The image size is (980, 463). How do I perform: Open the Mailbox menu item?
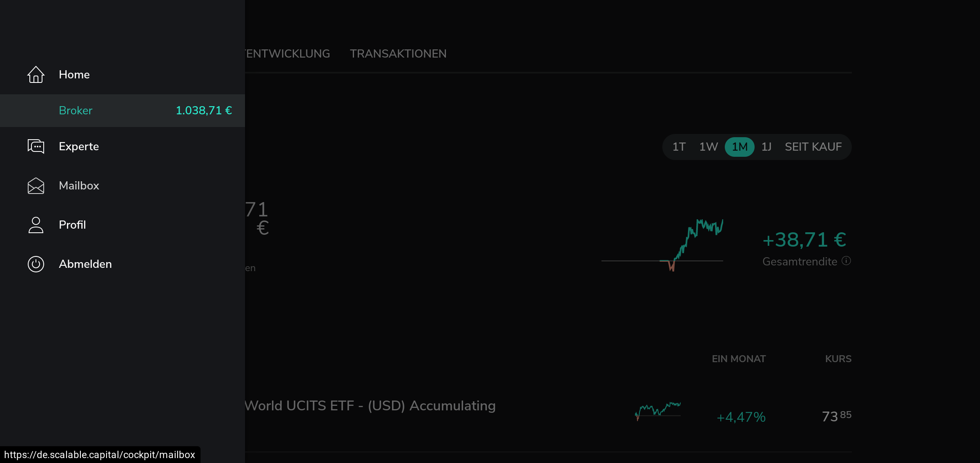tap(79, 186)
